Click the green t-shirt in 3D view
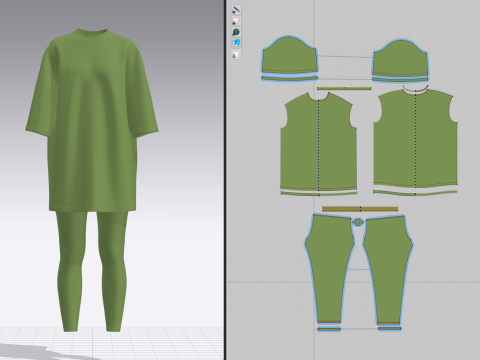This screenshot has width=480, height=360. (92, 120)
